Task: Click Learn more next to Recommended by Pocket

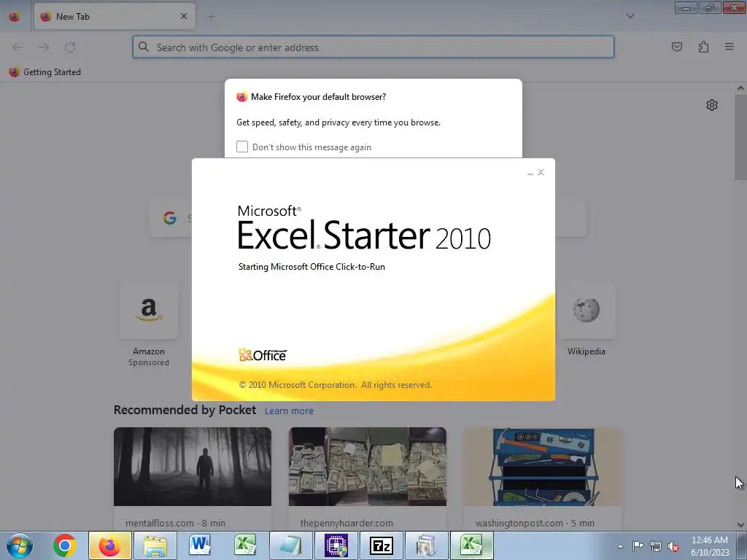Action: pyautogui.click(x=289, y=411)
